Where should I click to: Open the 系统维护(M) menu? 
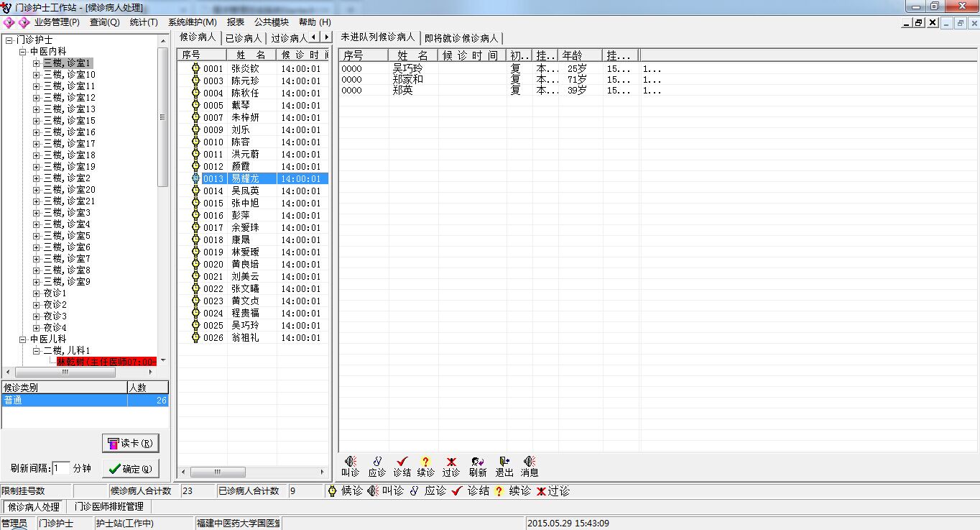(193, 22)
